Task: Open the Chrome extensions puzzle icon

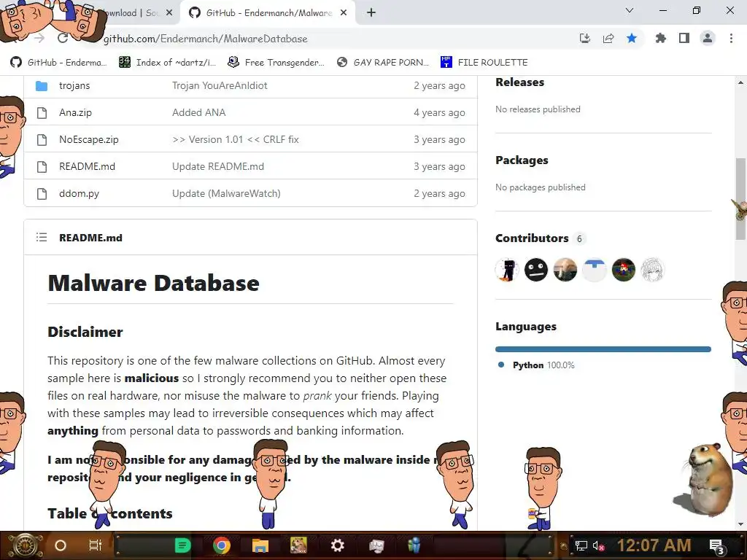Action: point(660,38)
